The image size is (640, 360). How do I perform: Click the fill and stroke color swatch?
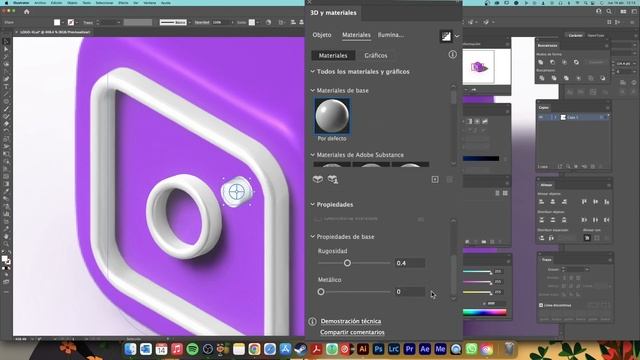(5, 260)
